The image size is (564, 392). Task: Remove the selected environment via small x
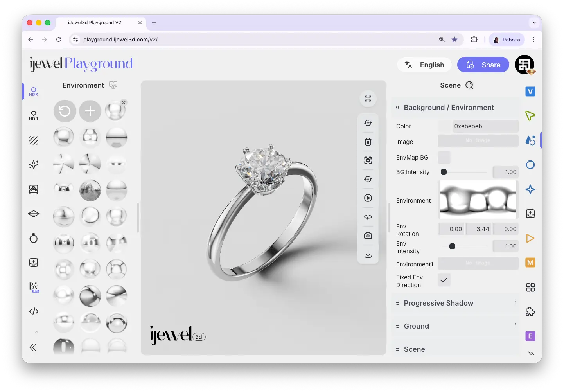pyautogui.click(x=124, y=102)
